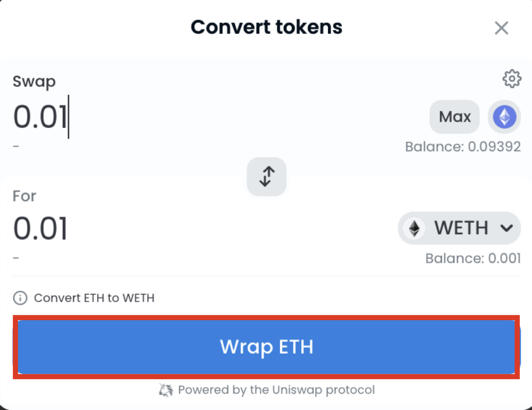This screenshot has width=532, height=410.
Task: Open the WETH token selector dropdown
Action: click(459, 228)
